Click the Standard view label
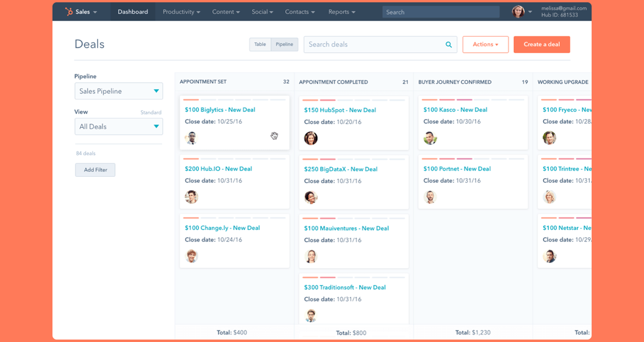This screenshot has height=342, width=644. [x=151, y=112]
